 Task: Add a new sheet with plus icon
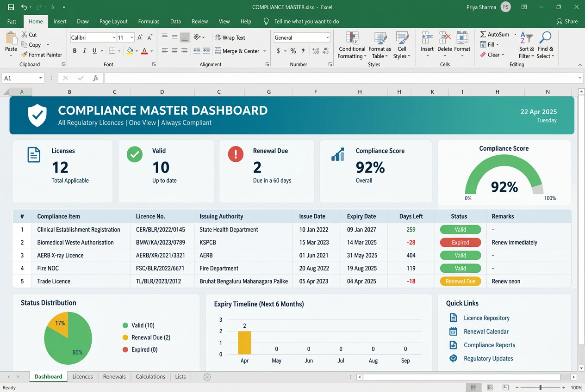207,377
